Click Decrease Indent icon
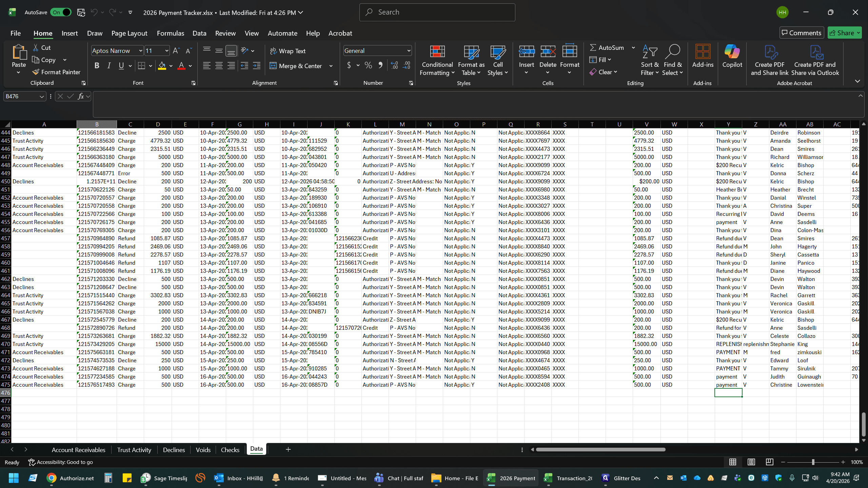 click(x=244, y=66)
